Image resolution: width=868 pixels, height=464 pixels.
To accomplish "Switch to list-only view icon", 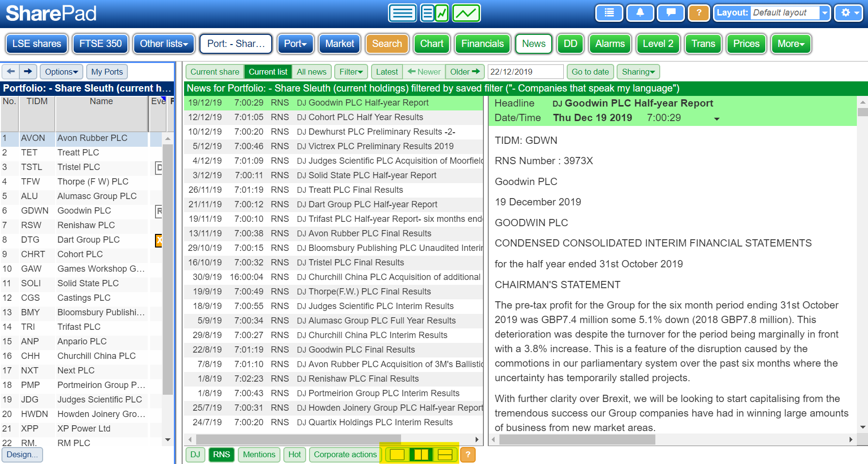I will click(x=403, y=13).
